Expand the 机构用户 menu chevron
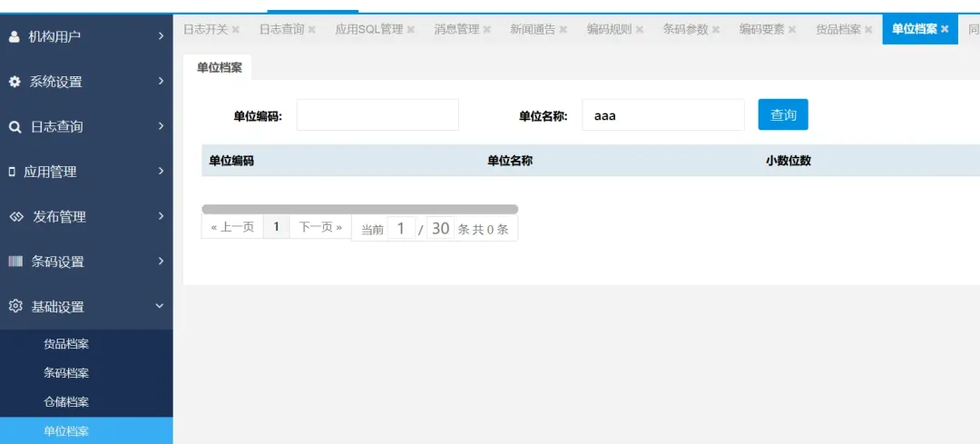 click(x=161, y=36)
